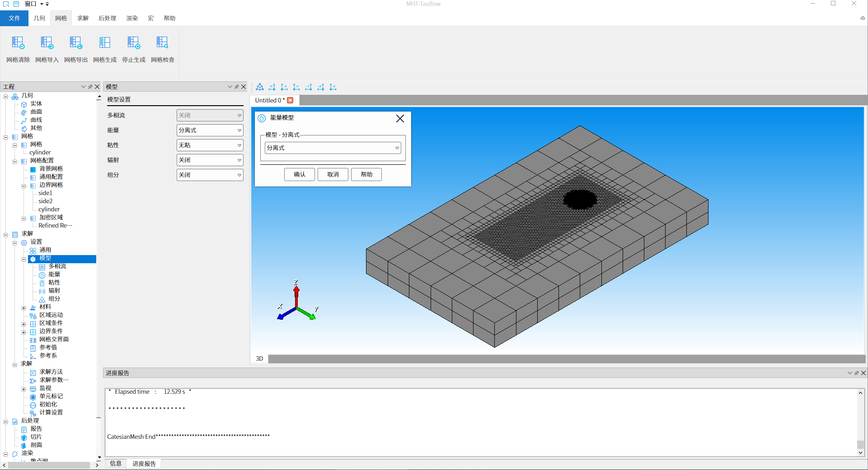
Task: Close the Untitled 0 tab with red X
Action: [290, 100]
